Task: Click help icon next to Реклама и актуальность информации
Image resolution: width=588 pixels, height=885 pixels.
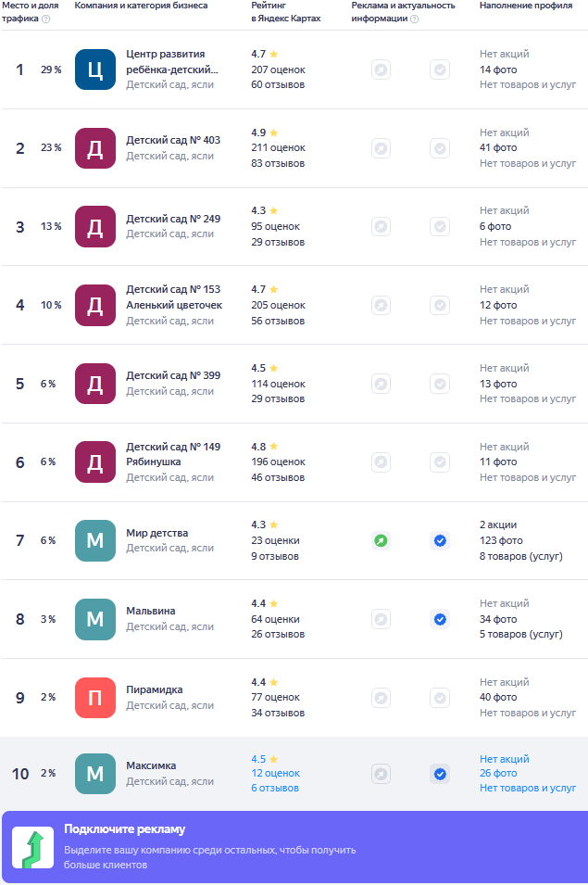Action: coord(414,19)
